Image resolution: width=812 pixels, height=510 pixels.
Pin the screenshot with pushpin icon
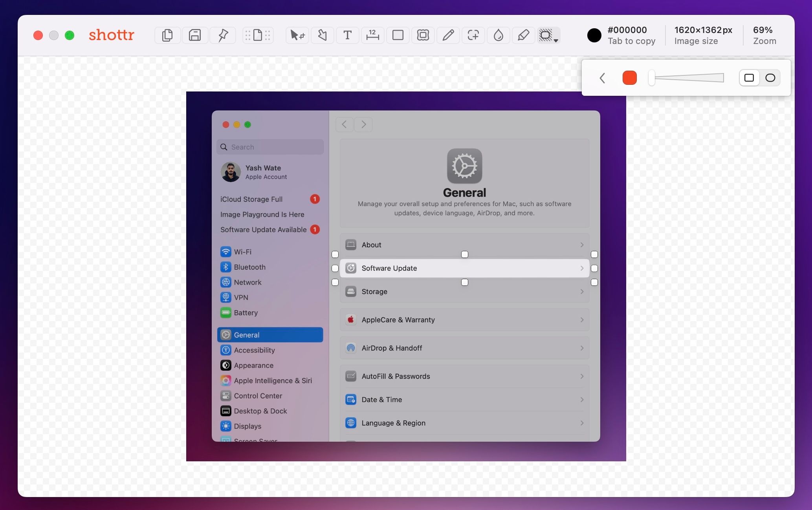click(x=223, y=35)
